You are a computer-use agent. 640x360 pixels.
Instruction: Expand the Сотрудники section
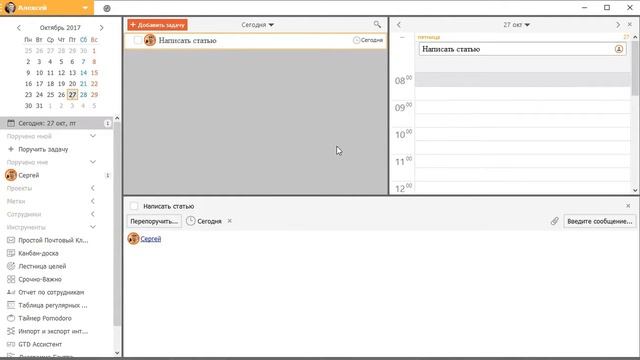coord(93,214)
